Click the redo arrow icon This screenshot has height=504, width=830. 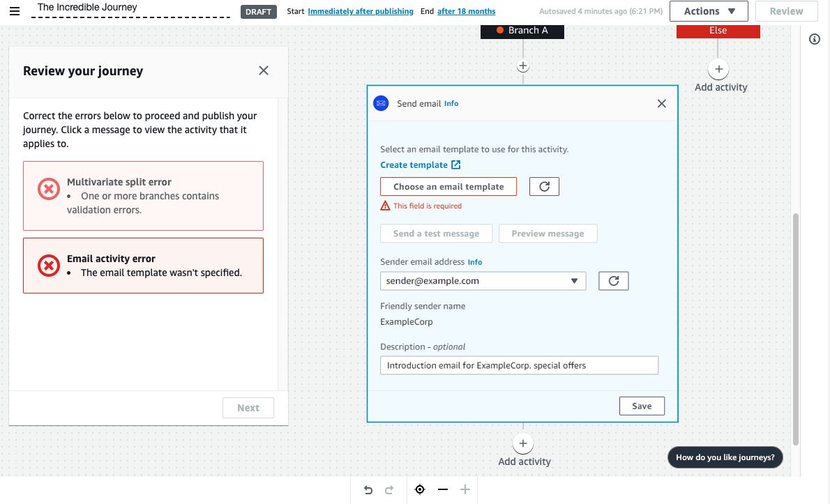pos(389,490)
